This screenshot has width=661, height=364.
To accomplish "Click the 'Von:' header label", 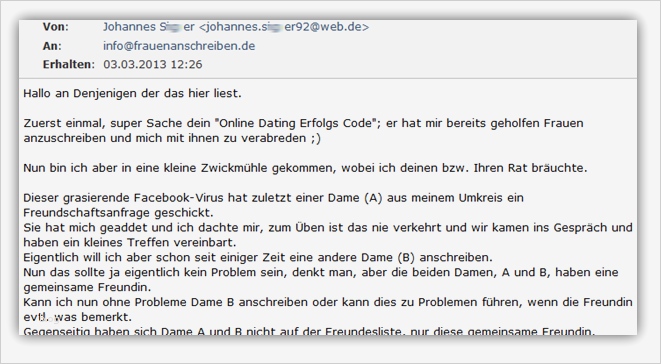I will 55,27.
